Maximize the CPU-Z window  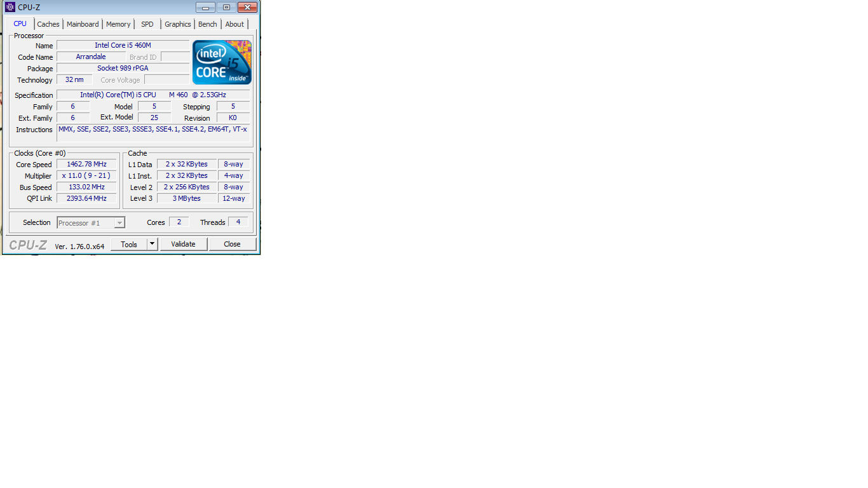click(226, 8)
